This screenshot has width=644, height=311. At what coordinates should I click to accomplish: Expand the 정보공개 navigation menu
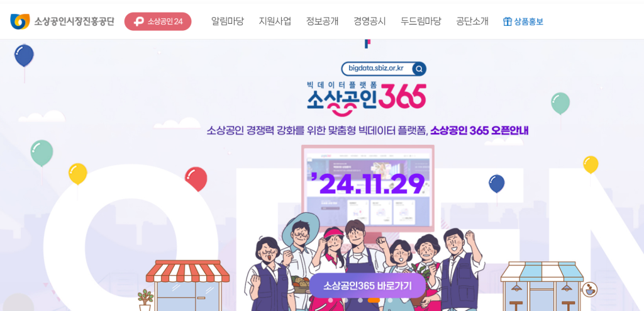point(323,21)
